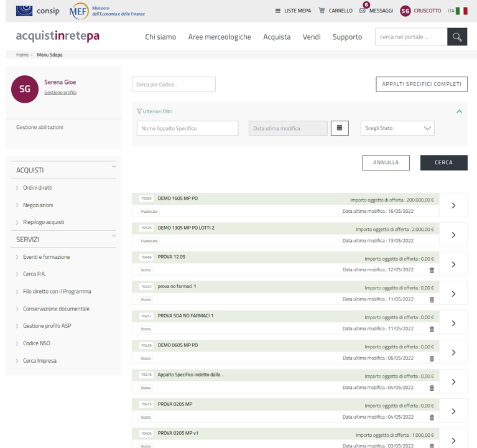Open the Carrello shopping cart

point(322,11)
